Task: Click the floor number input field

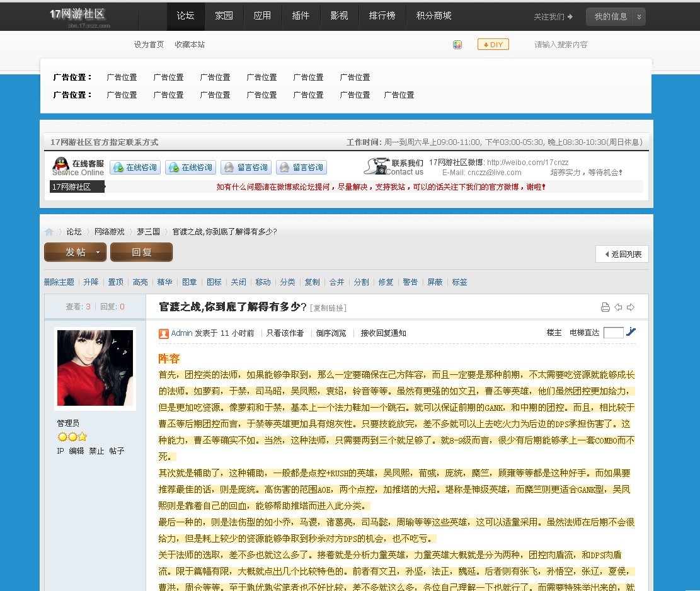Action: (614, 333)
